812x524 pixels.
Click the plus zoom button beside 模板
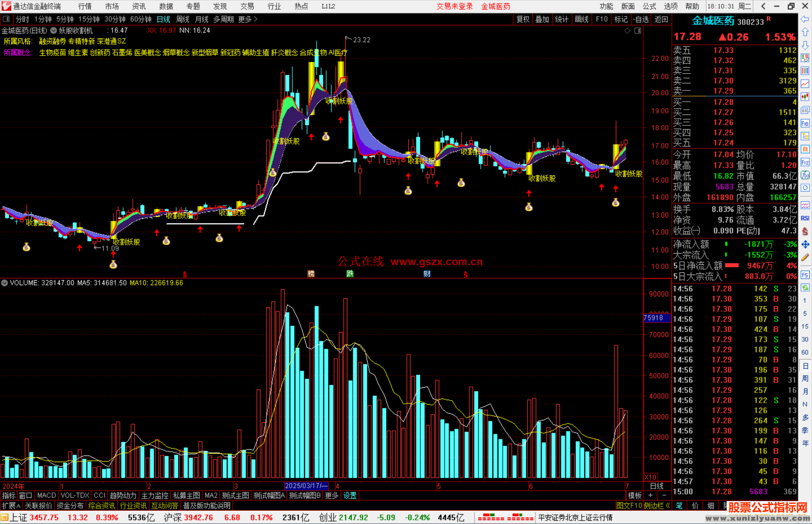pos(650,495)
